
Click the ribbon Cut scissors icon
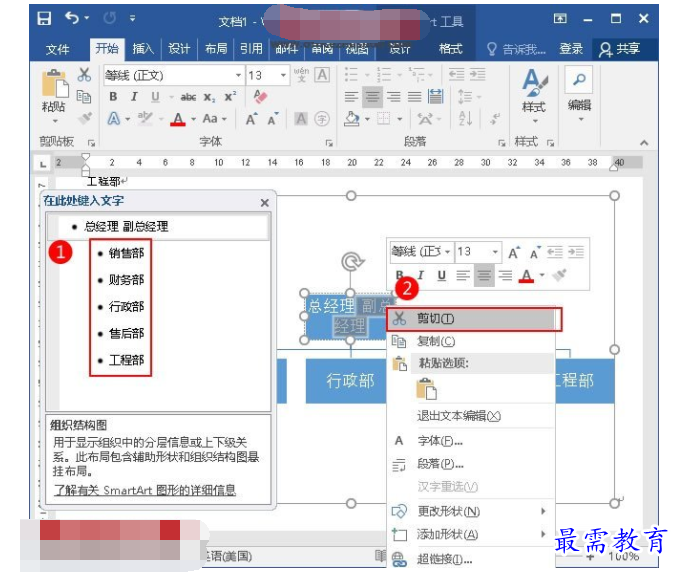pos(84,75)
